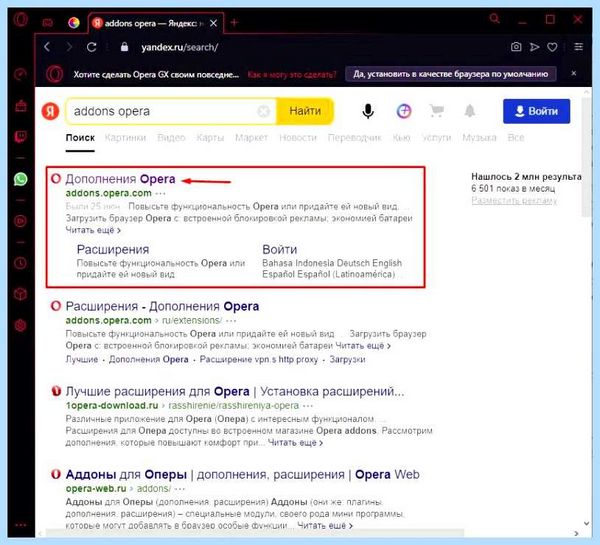Open the Войти sitelink in first result
The image size is (600, 545).
280,249
